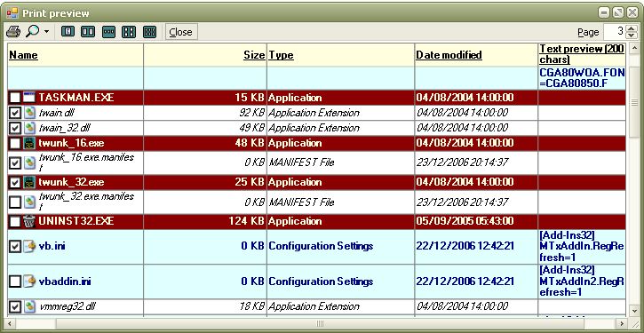
Task: Click the Page number input field
Action: click(x=614, y=32)
